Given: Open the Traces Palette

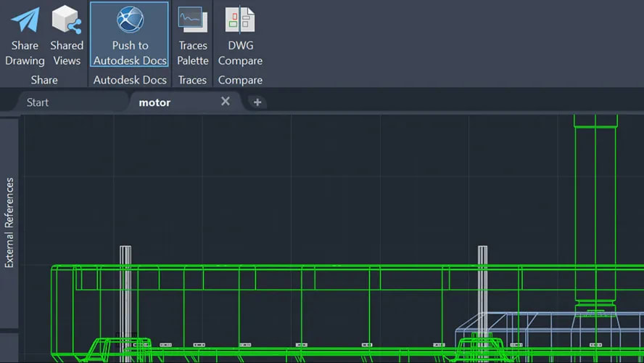Looking at the screenshot, I should click(192, 21).
